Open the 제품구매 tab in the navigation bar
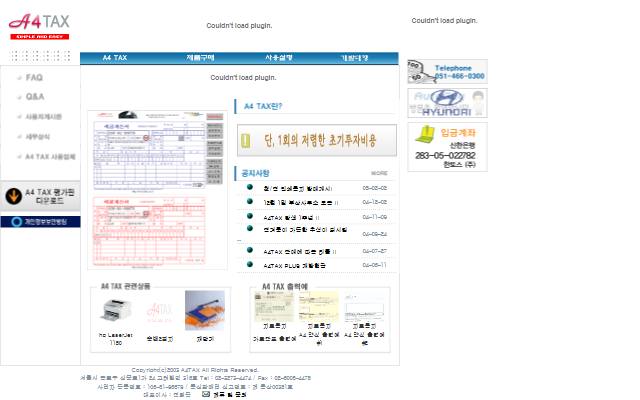The height and width of the screenshot is (400, 640). [200, 58]
